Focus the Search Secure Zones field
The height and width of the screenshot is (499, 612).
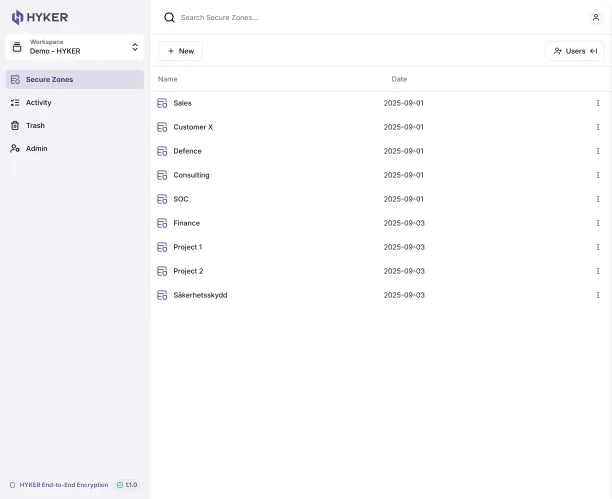point(219,18)
